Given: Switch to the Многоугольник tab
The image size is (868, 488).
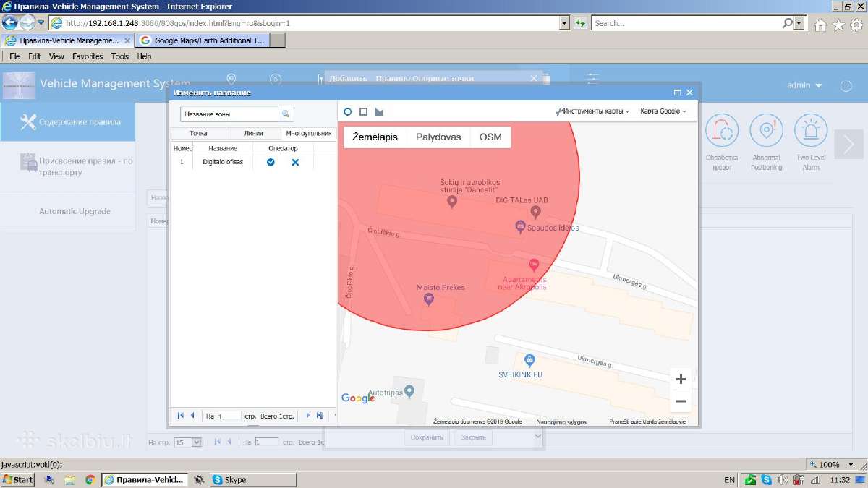Looking at the screenshot, I should [309, 134].
